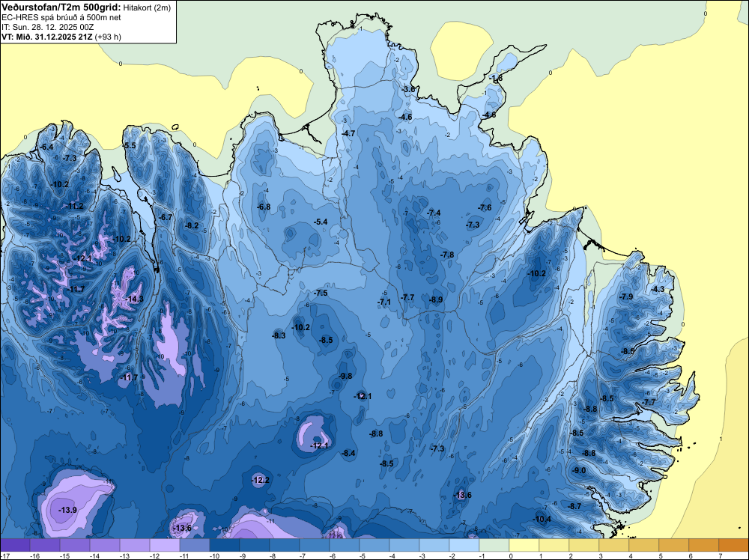This screenshot has width=749, height=560.
Task: Click the -12.2 temperature value on the map
Action: tap(261, 480)
